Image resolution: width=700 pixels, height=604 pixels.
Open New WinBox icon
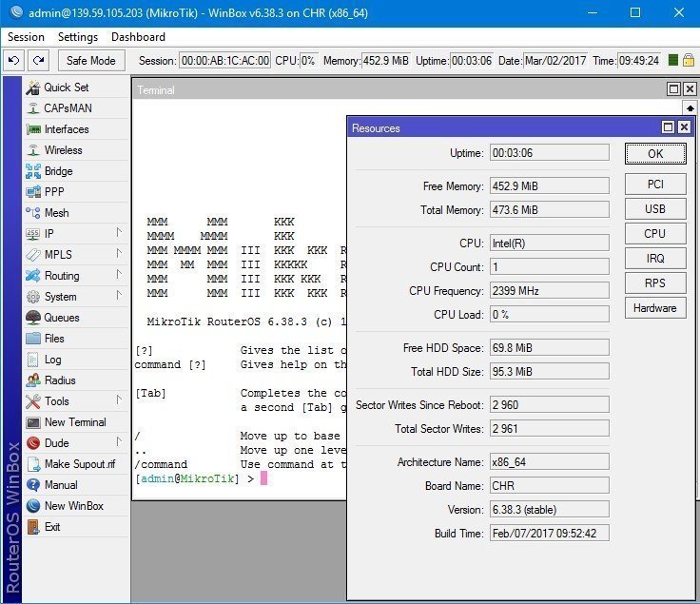[33, 506]
